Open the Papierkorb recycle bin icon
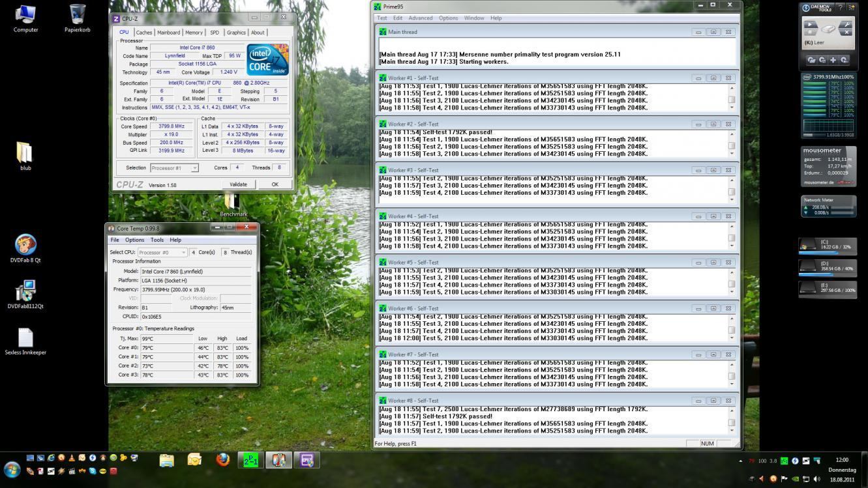 click(77, 18)
